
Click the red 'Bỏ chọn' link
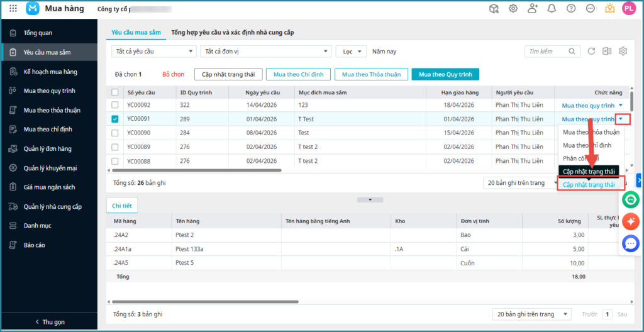coord(173,74)
